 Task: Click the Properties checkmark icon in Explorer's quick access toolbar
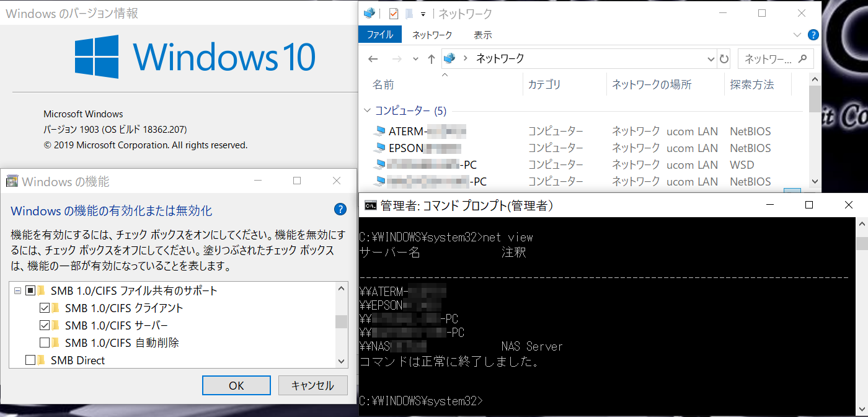pos(393,13)
